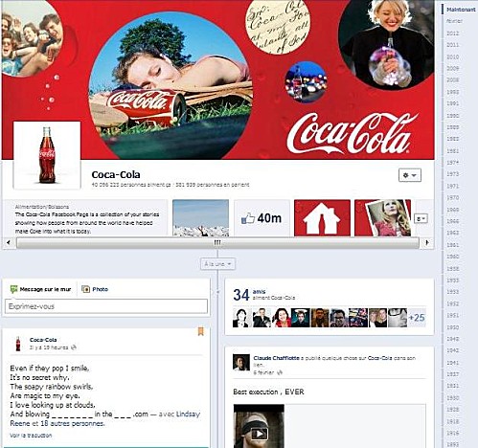Click the 18 autres personnes link
This screenshot has width=478, height=448.
coord(72,423)
